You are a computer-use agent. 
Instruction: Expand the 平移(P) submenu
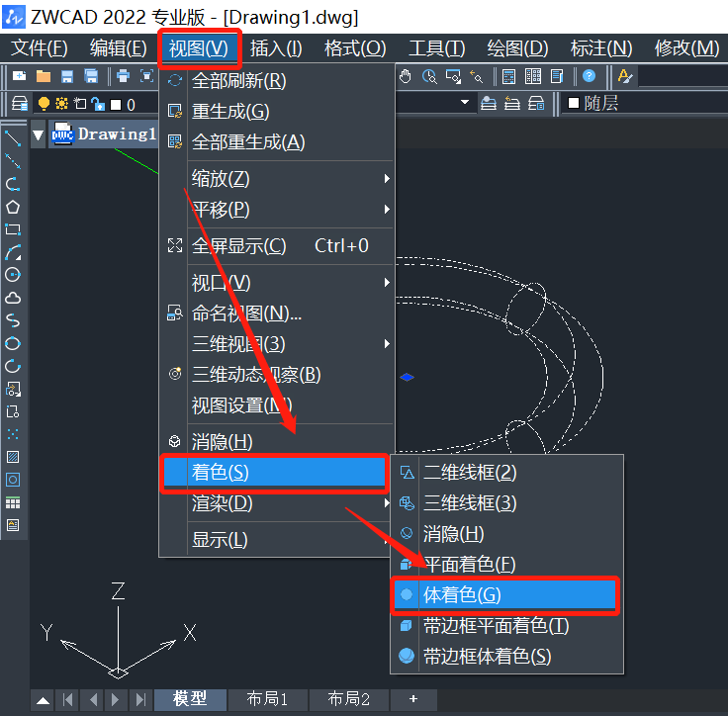click(277, 210)
